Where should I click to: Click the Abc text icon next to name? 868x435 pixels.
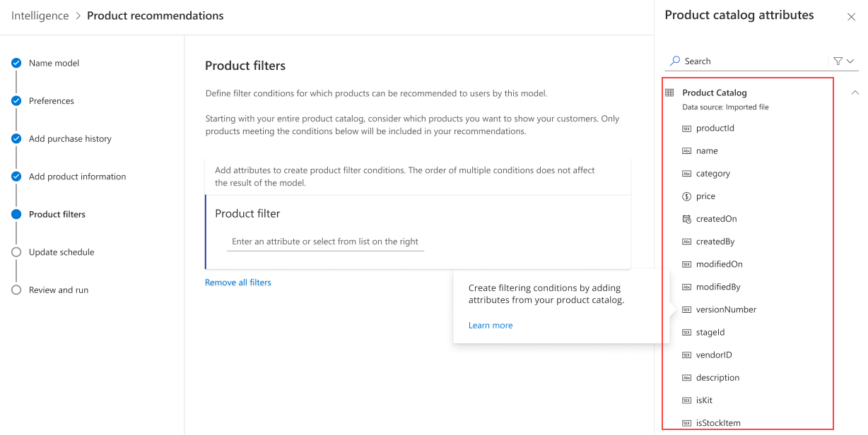(686, 150)
